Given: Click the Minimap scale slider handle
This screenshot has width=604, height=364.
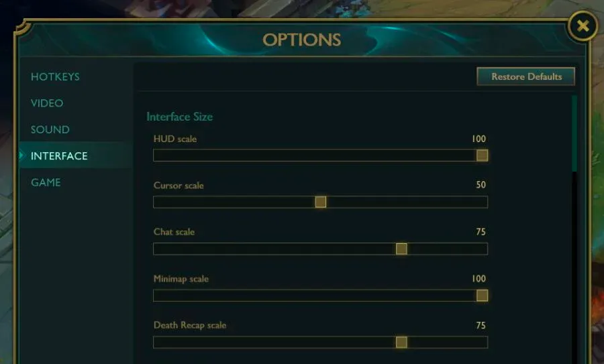Looking at the screenshot, I should (x=482, y=296).
